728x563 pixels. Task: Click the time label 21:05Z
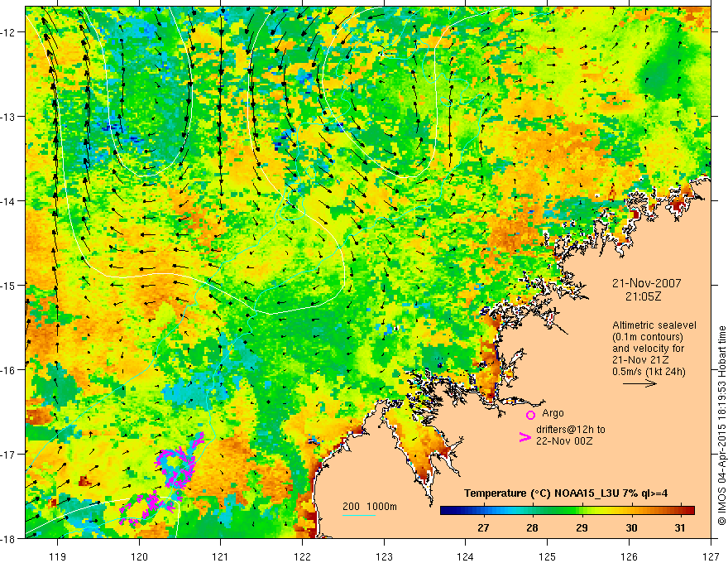pyautogui.click(x=643, y=296)
